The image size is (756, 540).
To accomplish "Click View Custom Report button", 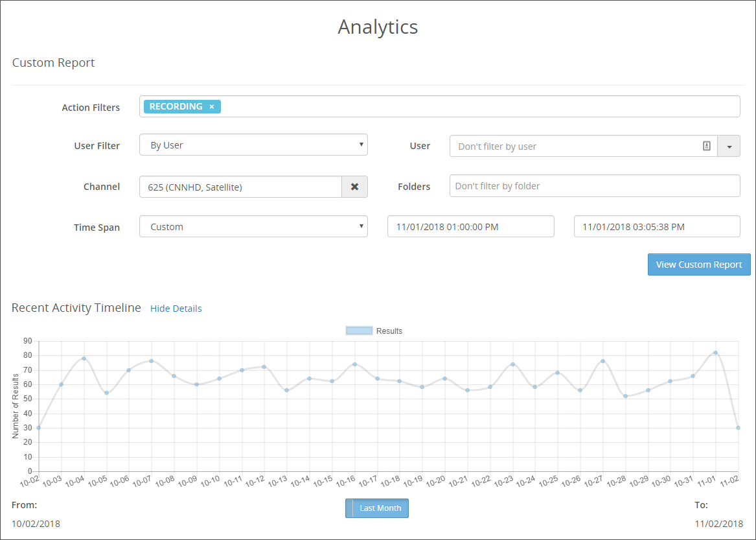I will 699,264.
